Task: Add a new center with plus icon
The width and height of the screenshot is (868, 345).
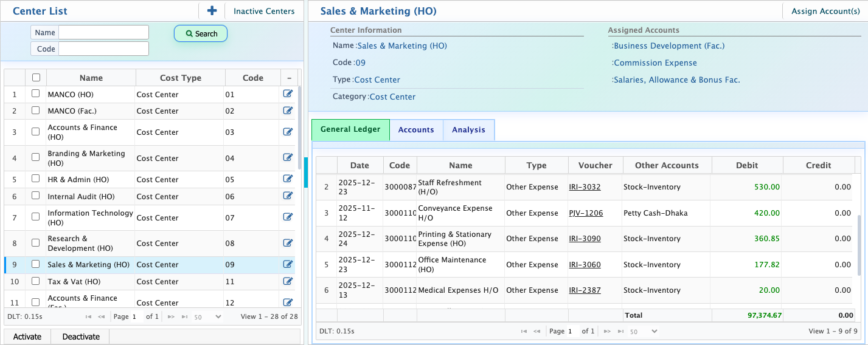Action: pos(212,11)
